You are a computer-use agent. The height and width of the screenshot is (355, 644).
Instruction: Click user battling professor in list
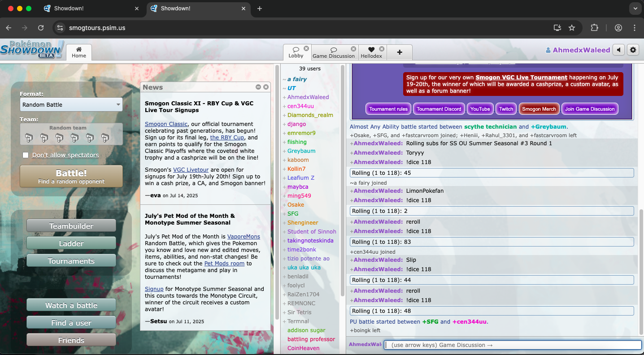311,339
